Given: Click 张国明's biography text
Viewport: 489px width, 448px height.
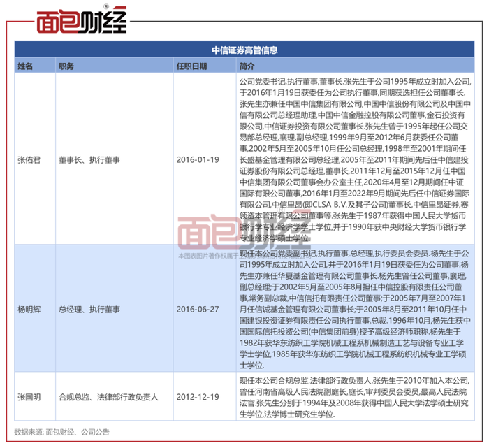Looking at the screenshot, I should [x=354, y=398].
